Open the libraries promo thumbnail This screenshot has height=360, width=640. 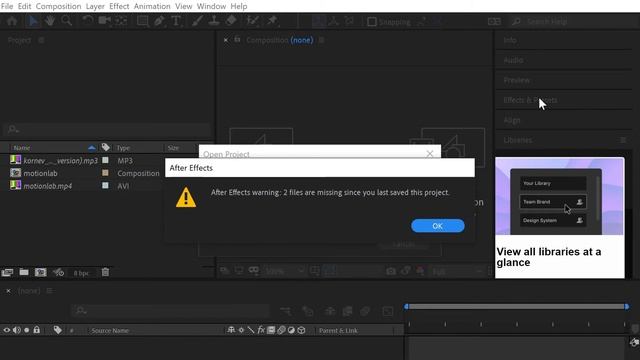[x=560, y=196]
